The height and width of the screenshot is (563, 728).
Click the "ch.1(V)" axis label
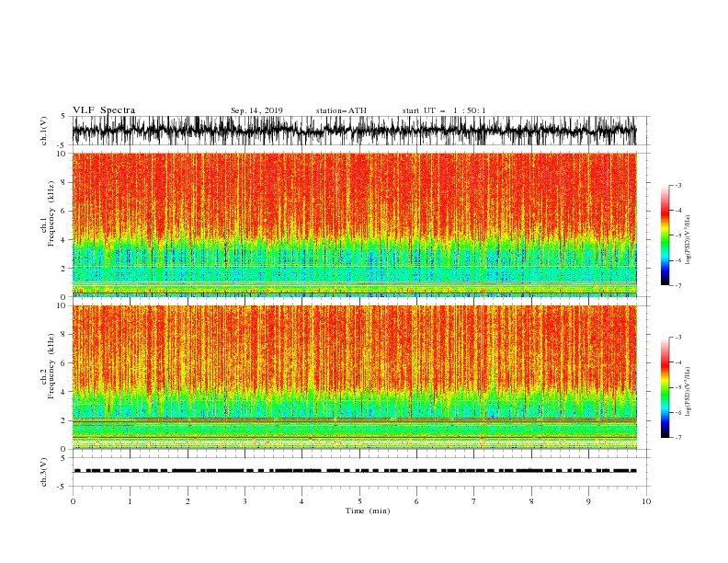[x=44, y=131]
